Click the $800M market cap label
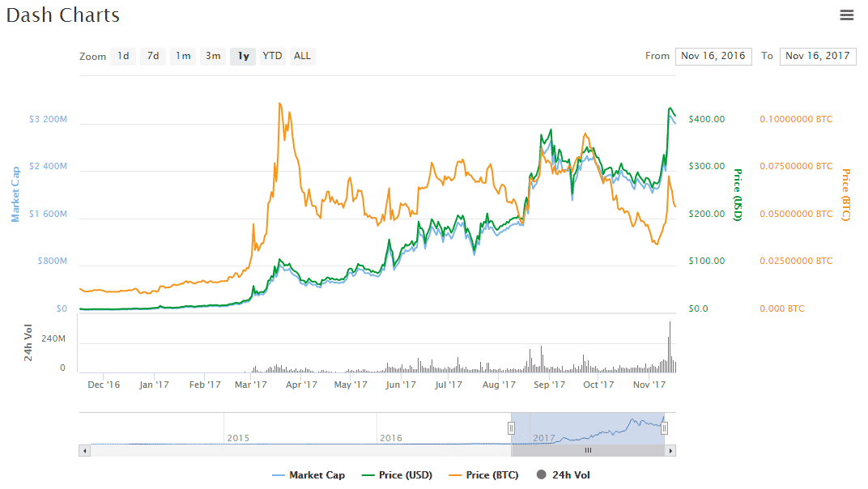This screenshot has width=868, height=489. 52,261
